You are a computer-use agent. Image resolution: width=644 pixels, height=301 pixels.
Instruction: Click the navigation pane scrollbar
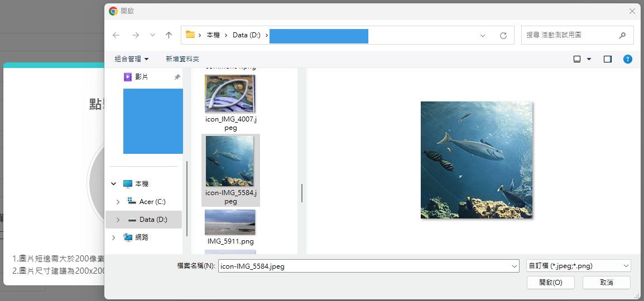pos(187,198)
